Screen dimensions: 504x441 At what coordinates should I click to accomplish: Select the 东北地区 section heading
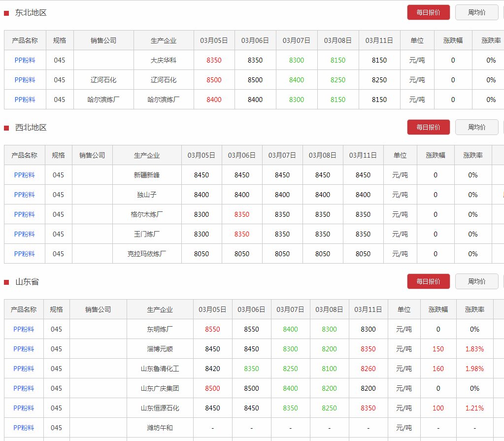(x=31, y=12)
